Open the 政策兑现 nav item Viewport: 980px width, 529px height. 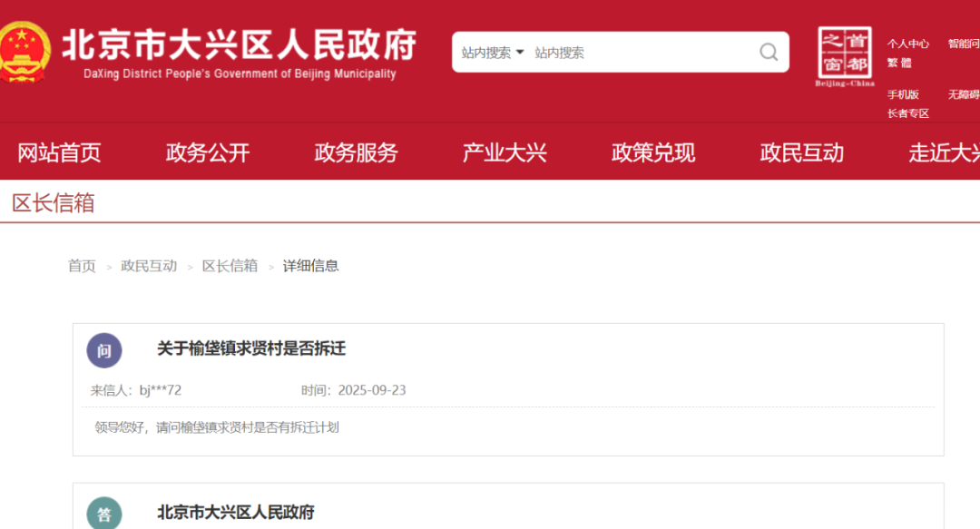[x=653, y=152]
